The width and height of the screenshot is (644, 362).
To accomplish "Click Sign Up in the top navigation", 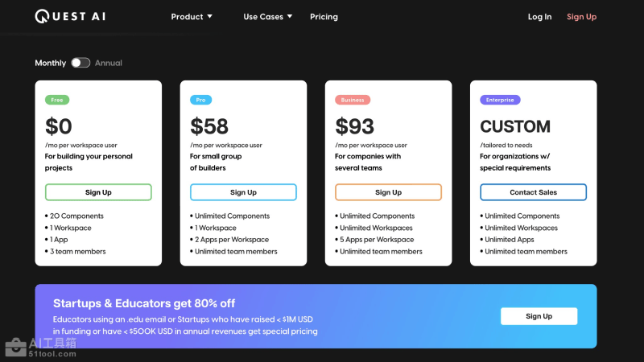I will pyautogui.click(x=581, y=17).
